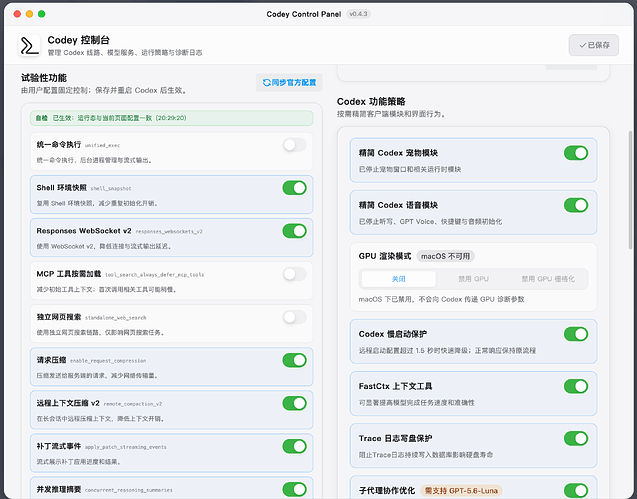Select the 禁用 GPU render mode option
The height and width of the screenshot is (499, 637).
click(473, 279)
